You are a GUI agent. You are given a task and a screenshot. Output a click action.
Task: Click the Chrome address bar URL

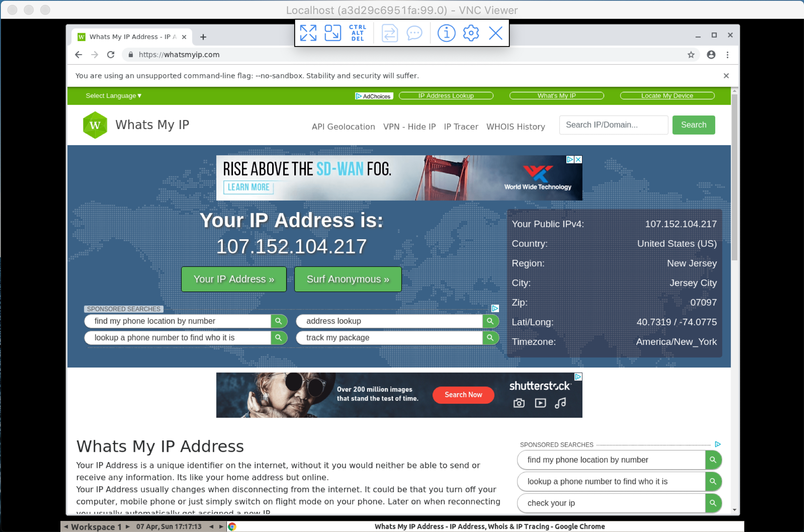coord(179,55)
